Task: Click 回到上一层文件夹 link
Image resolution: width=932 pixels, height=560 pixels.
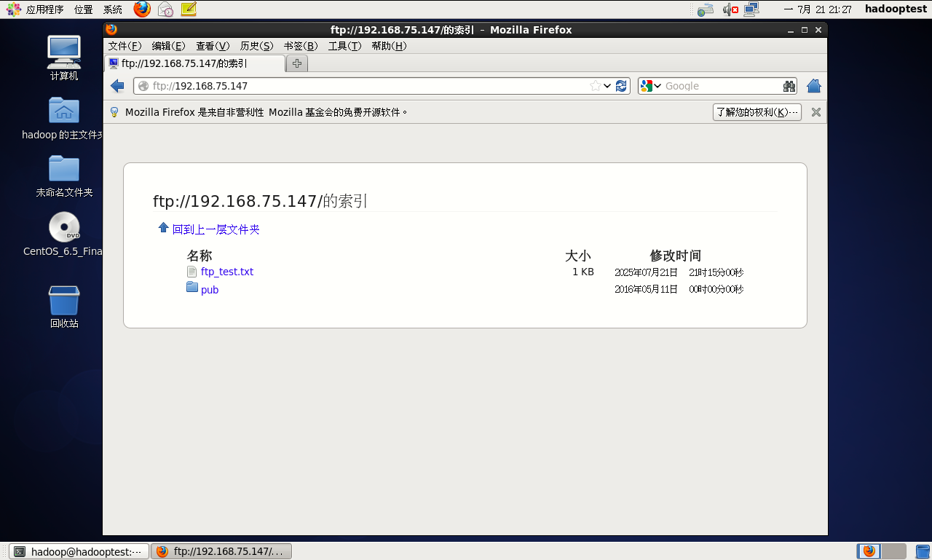Action: click(216, 229)
